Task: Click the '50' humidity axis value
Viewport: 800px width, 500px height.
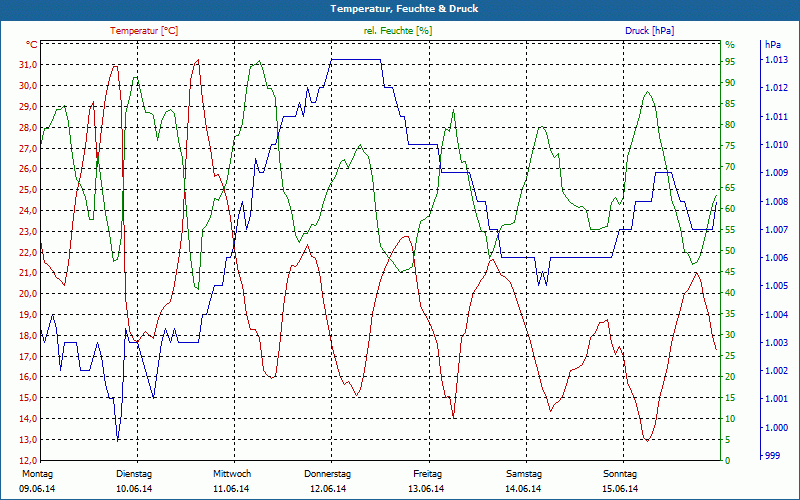Action: tap(730, 251)
